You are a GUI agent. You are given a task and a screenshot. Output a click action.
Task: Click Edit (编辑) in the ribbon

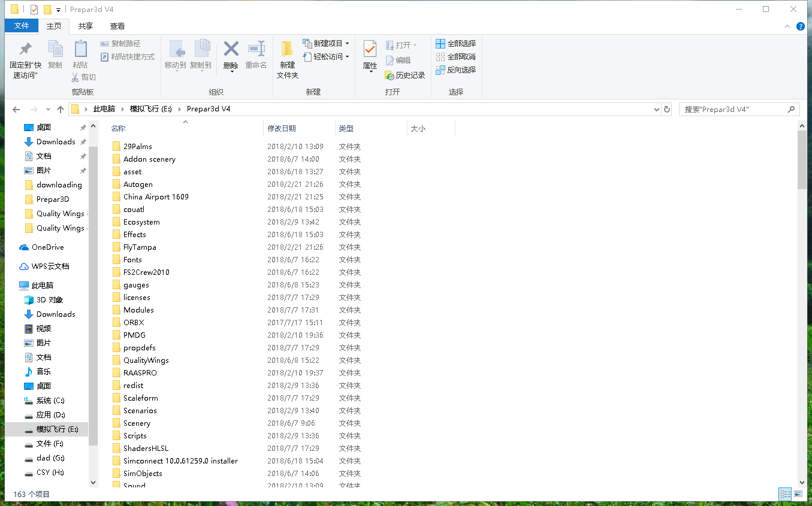click(399, 60)
